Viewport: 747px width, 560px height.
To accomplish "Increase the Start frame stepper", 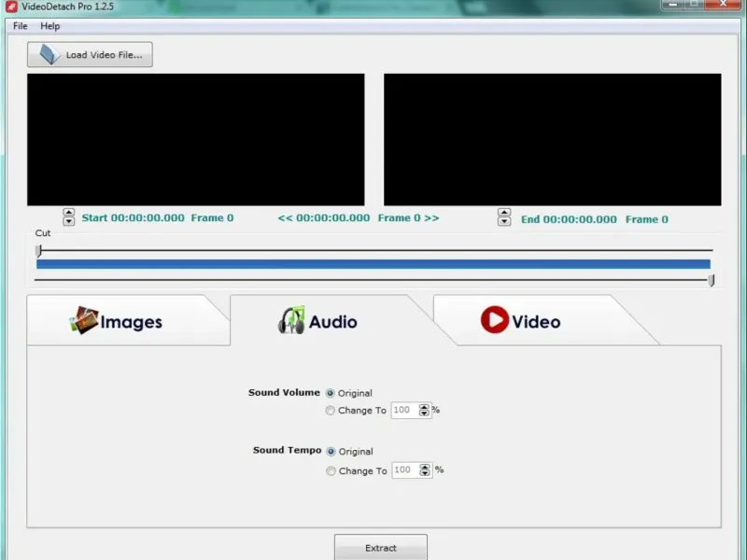I will coord(68,213).
